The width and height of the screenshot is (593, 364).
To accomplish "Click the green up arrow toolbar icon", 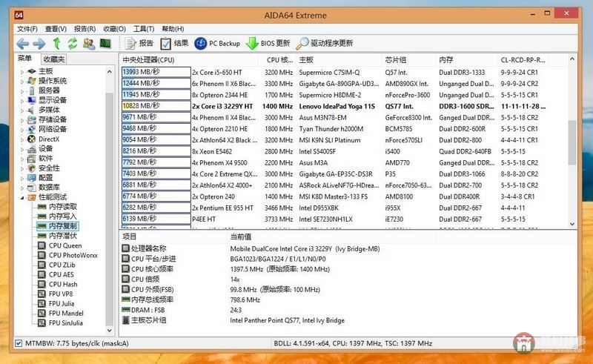I will (x=56, y=44).
